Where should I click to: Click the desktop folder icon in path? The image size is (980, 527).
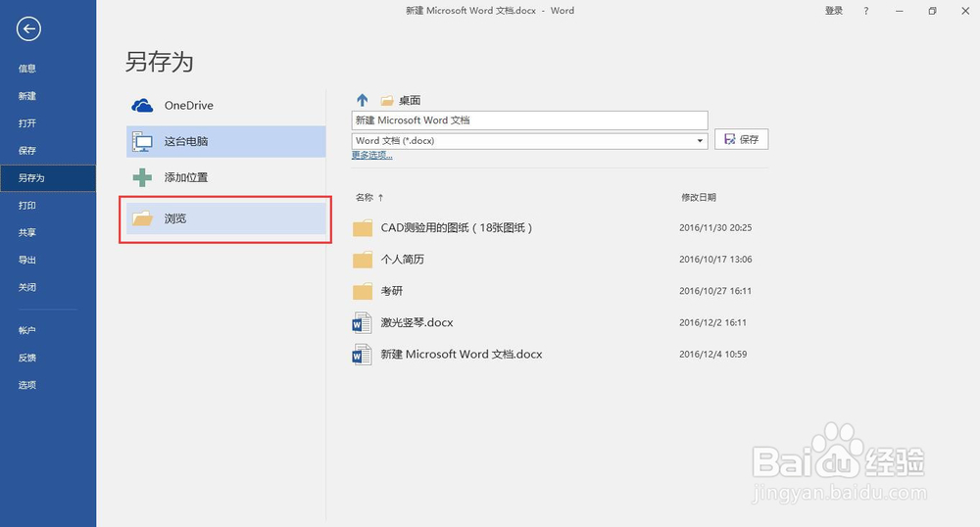[387, 101]
